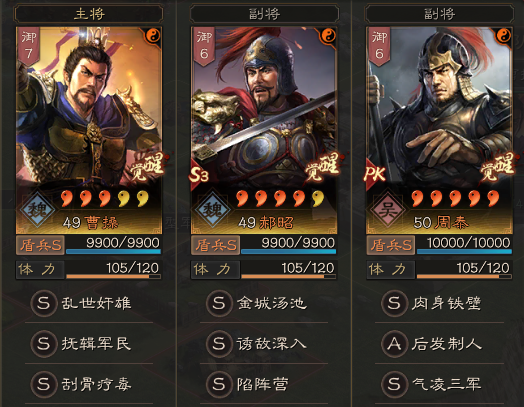Click the PK badge on 周泰's card
This screenshot has height=407, width=524.
click(374, 174)
